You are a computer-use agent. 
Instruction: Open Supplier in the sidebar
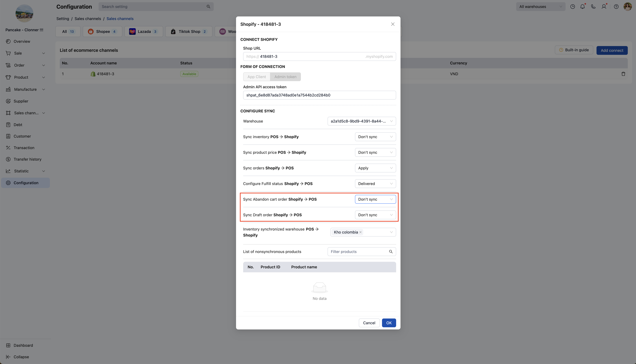(x=25, y=101)
